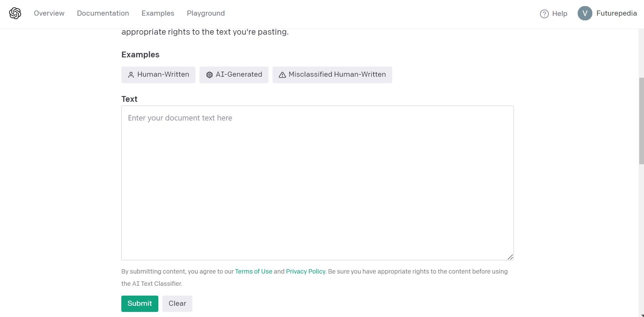Click the Futurepedia account avatar
The height and width of the screenshot is (317, 644).
(585, 13)
